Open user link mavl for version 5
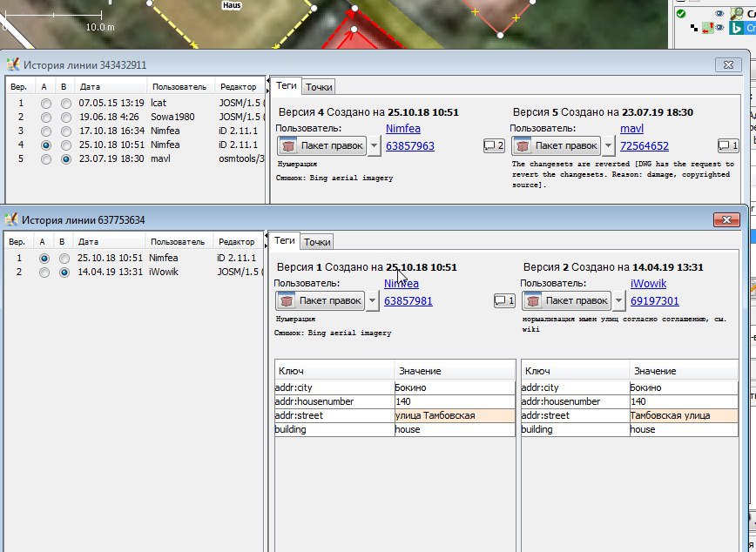Screen dimensions: 756x552 (631, 129)
